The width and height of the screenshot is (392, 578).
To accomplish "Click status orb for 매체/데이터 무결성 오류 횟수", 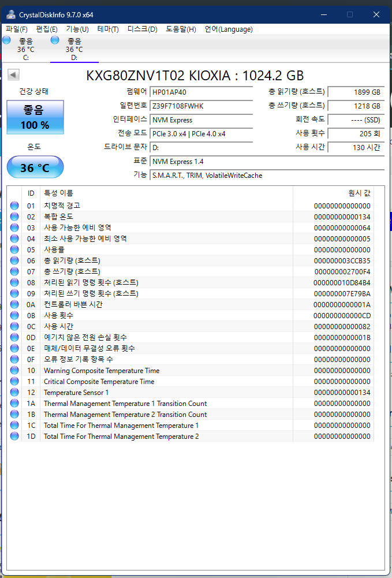I will point(14,348).
